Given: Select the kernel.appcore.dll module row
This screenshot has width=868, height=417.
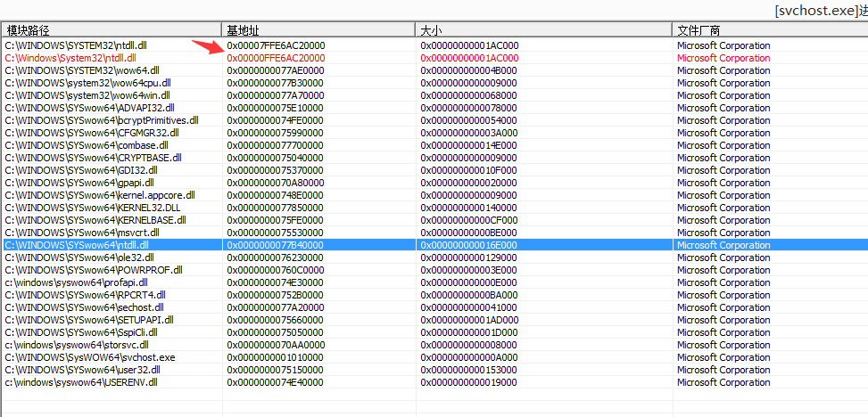Looking at the screenshot, I should (x=435, y=195).
